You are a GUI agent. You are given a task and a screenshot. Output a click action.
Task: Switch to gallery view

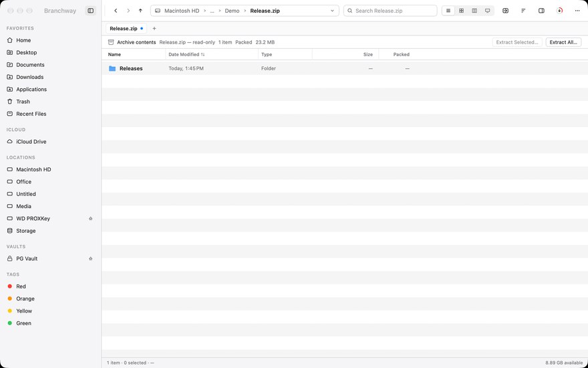coord(488,11)
